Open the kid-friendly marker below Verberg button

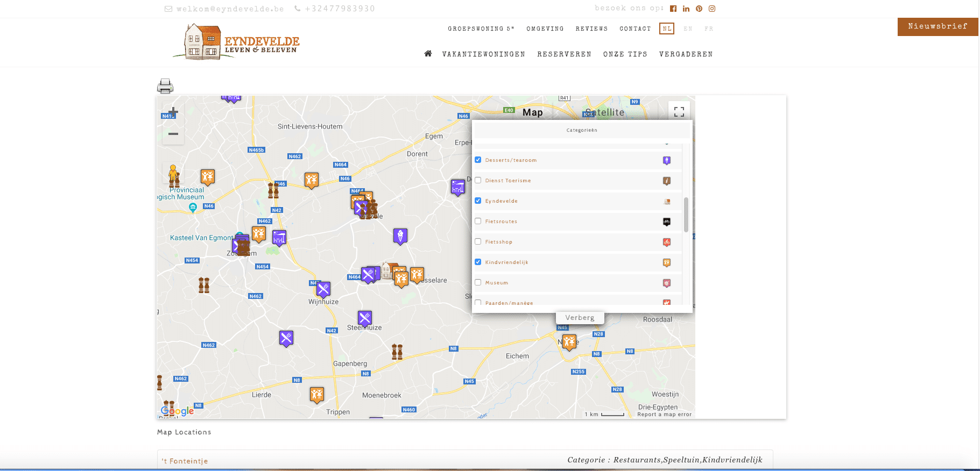pyautogui.click(x=569, y=341)
